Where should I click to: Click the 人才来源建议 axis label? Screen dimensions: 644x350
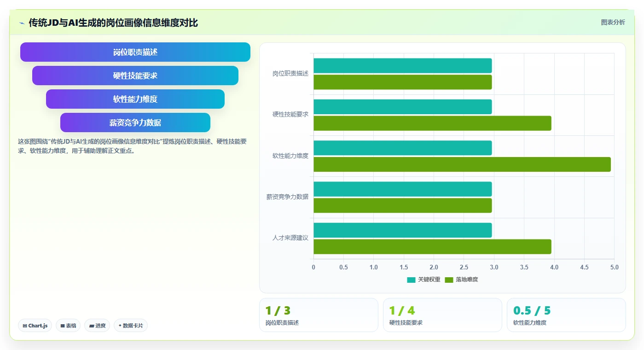point(290,238)
